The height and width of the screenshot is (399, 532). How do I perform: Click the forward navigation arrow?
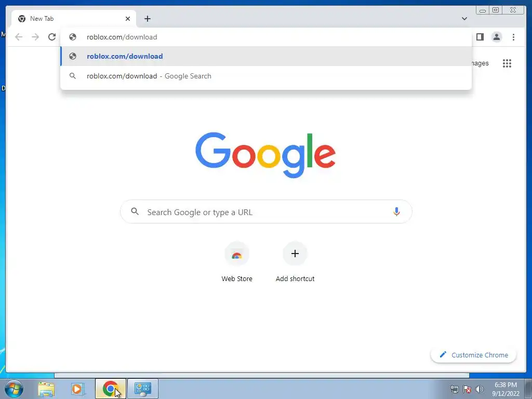35,37
